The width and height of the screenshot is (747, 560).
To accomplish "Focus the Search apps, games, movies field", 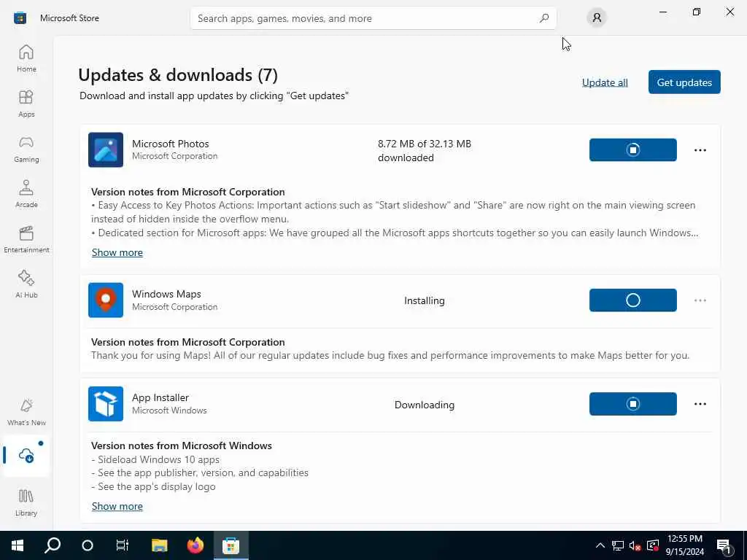I will click(373, 18).
